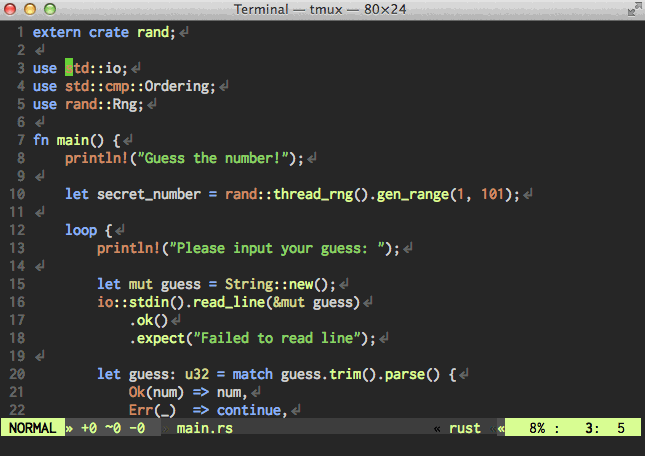
Task: Click 'parse' call on line 20
Action: pyautogui.click(x=405, y=374)
